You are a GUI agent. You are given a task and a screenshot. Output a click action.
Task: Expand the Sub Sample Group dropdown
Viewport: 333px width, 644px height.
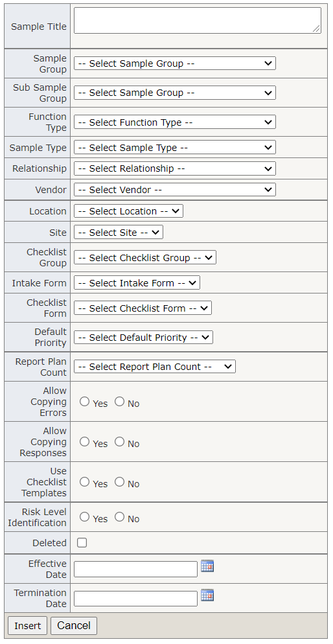click(x=175, y=93)
